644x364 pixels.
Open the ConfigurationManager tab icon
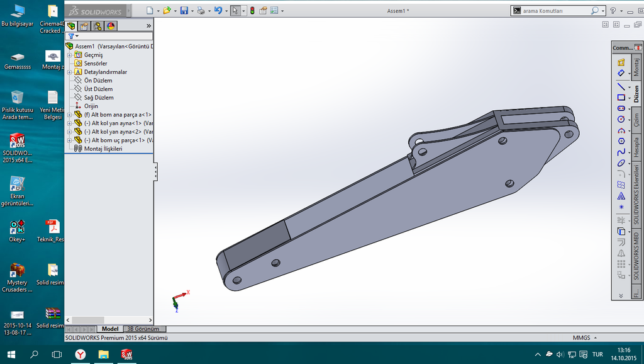(x=97, y=26)
